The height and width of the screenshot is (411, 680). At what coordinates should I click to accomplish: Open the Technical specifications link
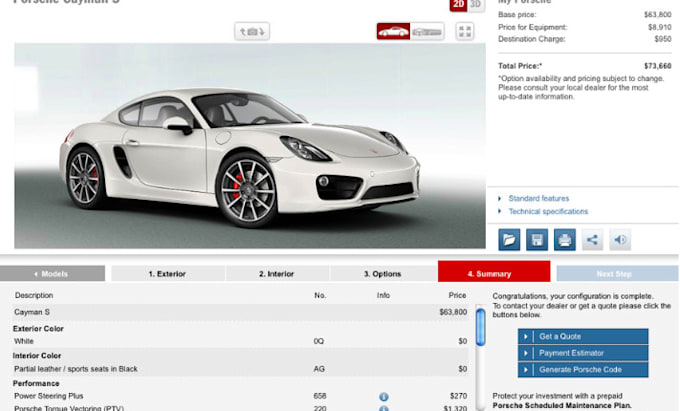(548, 212)
